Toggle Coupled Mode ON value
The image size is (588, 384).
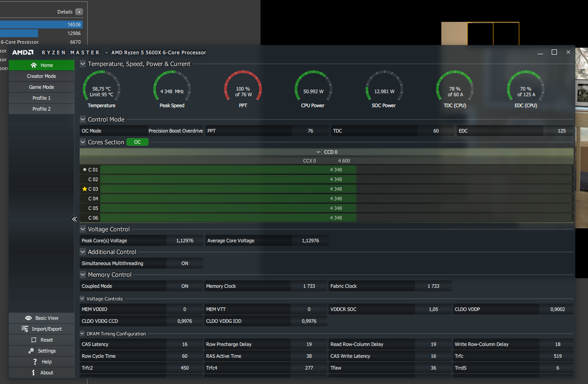[x=185, y=286]
